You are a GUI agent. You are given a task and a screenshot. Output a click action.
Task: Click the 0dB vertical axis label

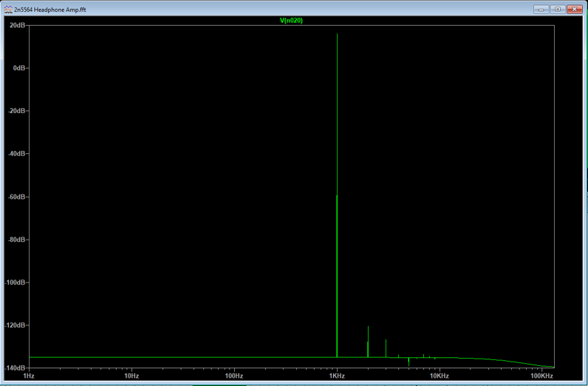(x=19, y=68)
